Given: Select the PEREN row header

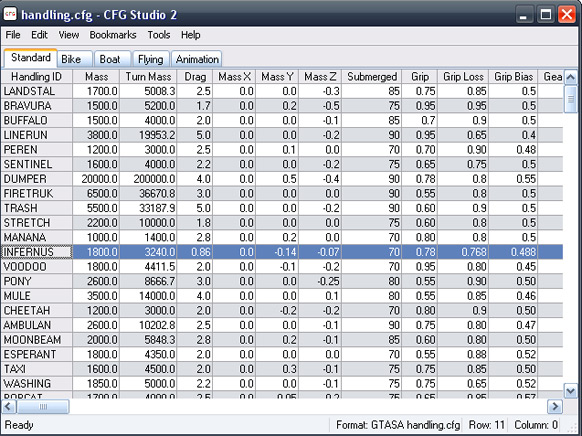Looking at the screenshot, I should [x=36, y=150].
